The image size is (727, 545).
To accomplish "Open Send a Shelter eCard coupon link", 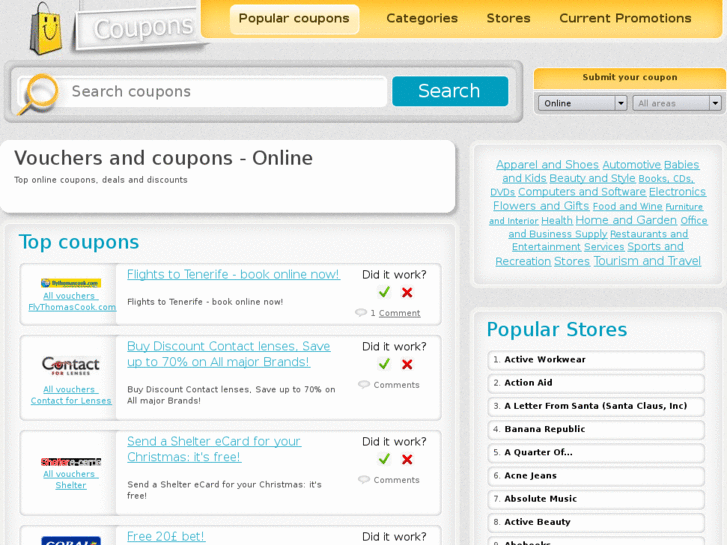I will (214, 449).
